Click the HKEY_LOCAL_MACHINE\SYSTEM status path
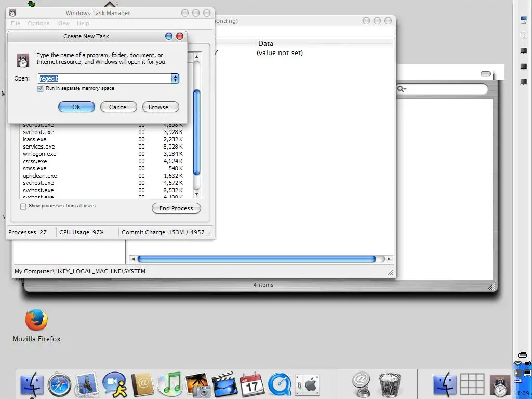 click(80, 271)
